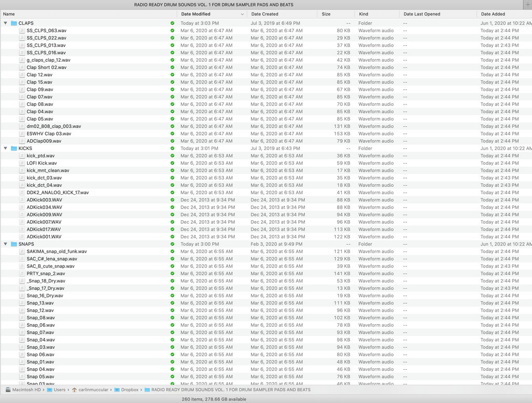This screenshot has width=532, height=403.
Task: Select the SAKIMA_snap_old_funk.wav file row
Action: [57, 251]
